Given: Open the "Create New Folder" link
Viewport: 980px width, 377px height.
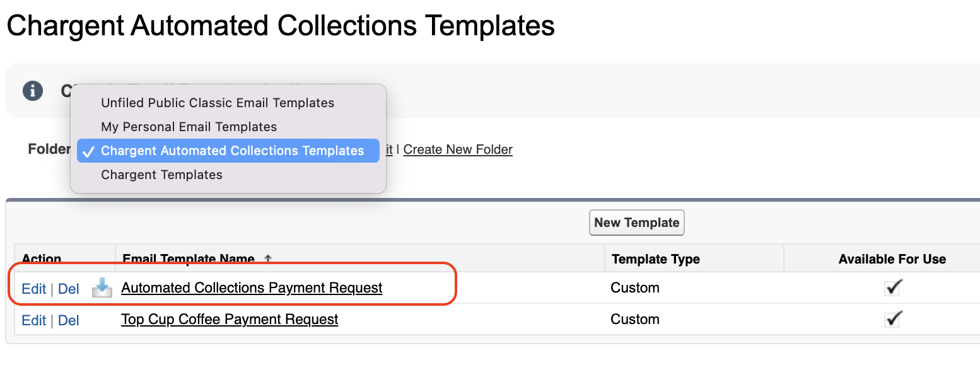Looking at the screenshot, I should 458,149.
